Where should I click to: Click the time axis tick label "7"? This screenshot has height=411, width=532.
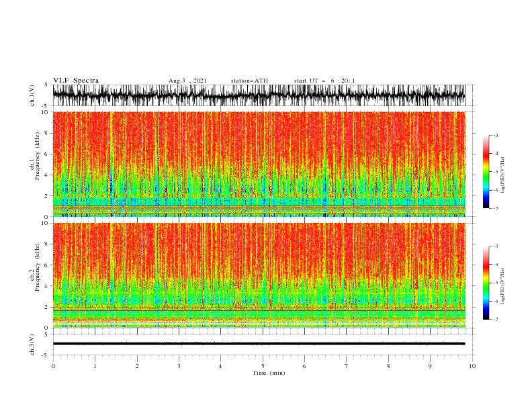coord(347,366)
